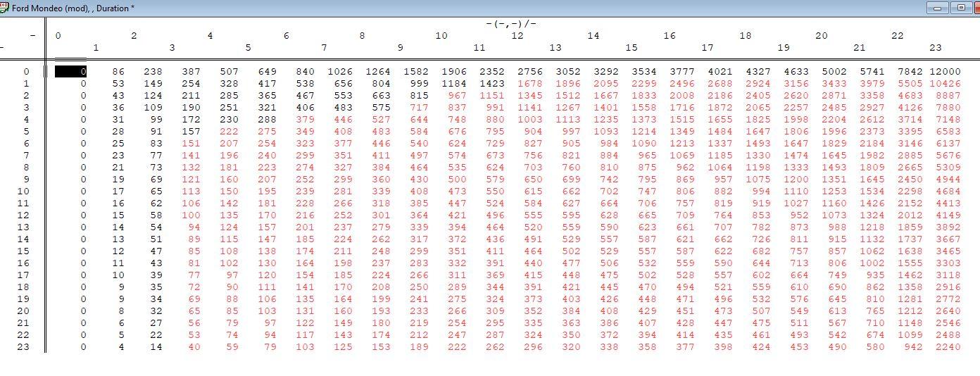980x376 pixels.
Task: Select column header 7
Action: (324, 47)
